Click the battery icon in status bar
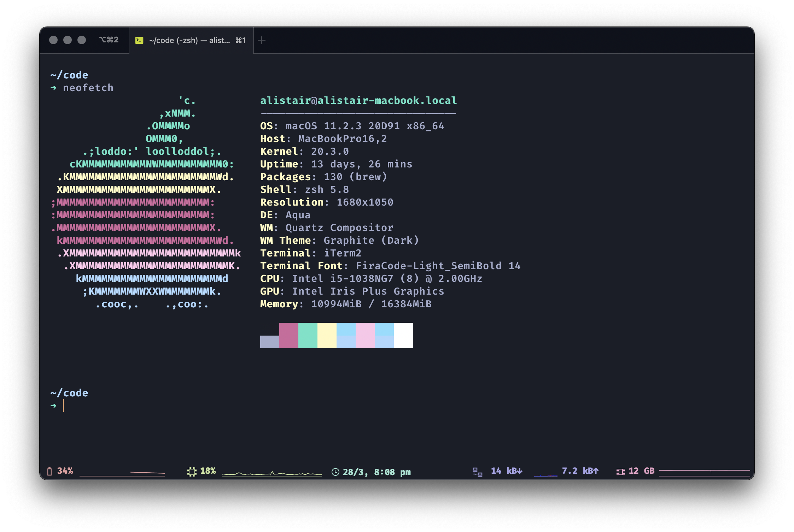This screenshot has height=532, width=794. (49, 471)
